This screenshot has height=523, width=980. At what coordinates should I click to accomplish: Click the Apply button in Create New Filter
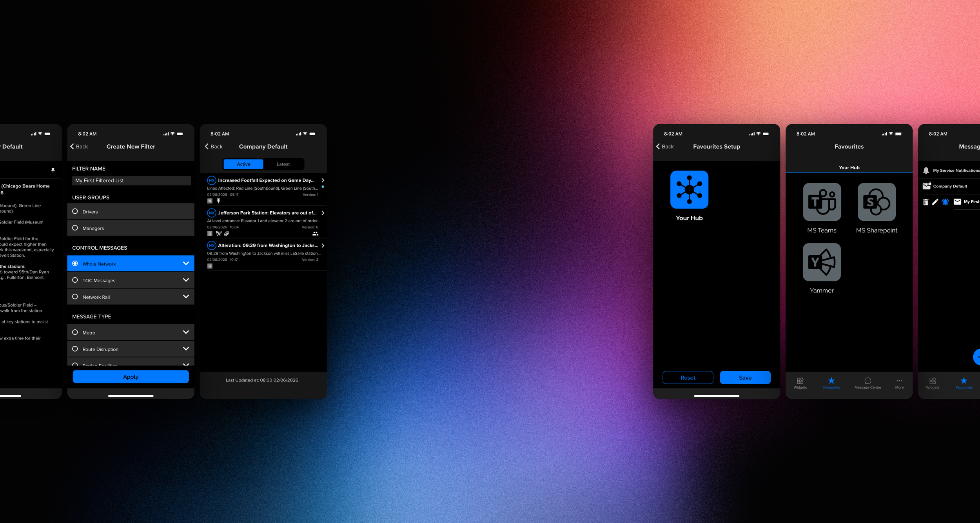[x=131, y=377]
